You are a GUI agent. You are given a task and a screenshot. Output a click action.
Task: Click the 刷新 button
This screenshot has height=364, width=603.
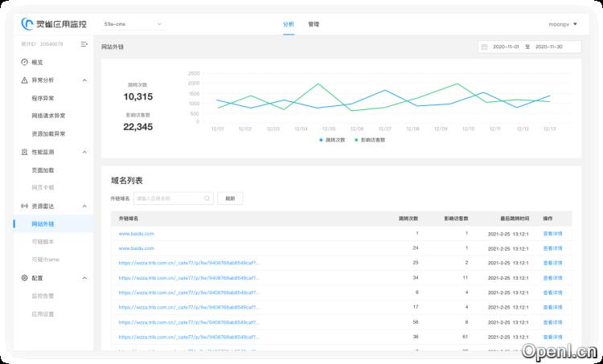230,198
